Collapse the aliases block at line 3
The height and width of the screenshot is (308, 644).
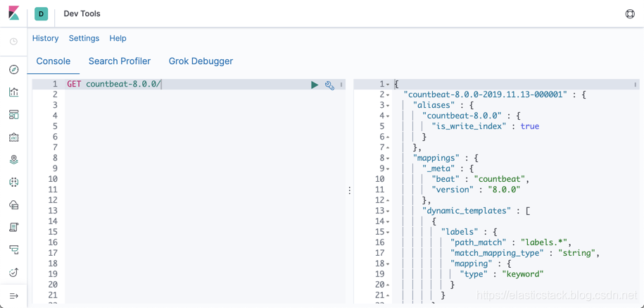click(388, 106)
